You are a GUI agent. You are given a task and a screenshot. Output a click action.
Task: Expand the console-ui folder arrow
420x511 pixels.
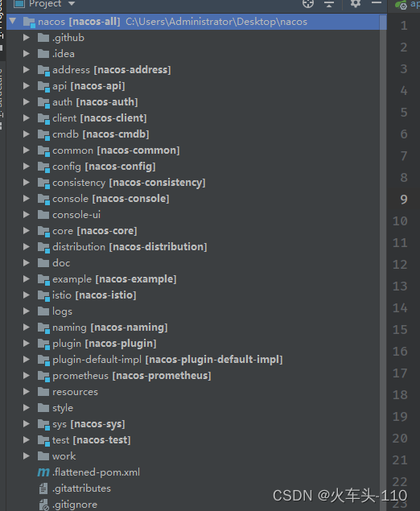(x=27, y=215)
